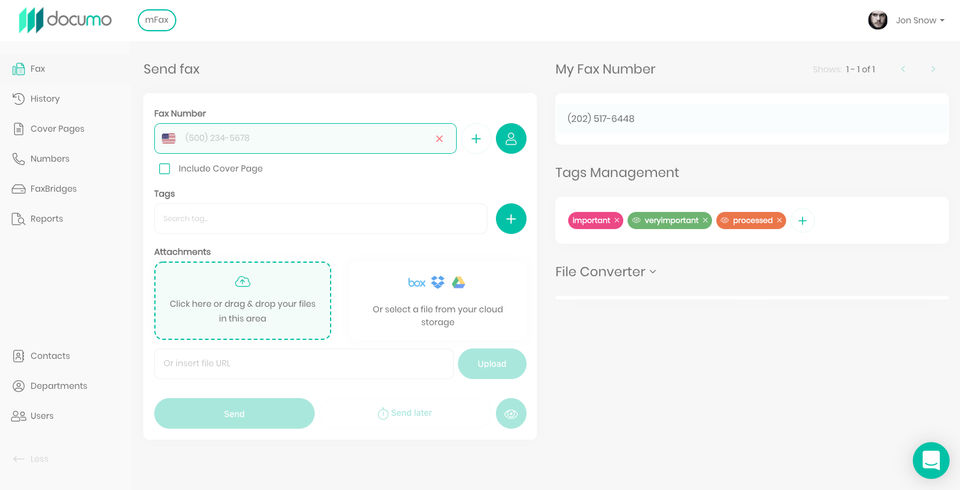Add tag using green plus button
This screenshot has width=960, height=490.
pos(511,219)
